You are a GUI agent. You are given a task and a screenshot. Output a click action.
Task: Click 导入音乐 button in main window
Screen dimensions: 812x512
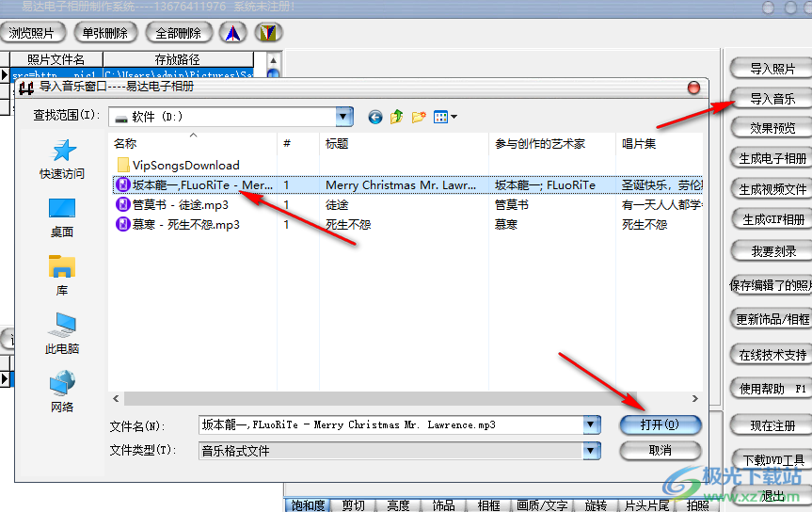pos(772,99)
